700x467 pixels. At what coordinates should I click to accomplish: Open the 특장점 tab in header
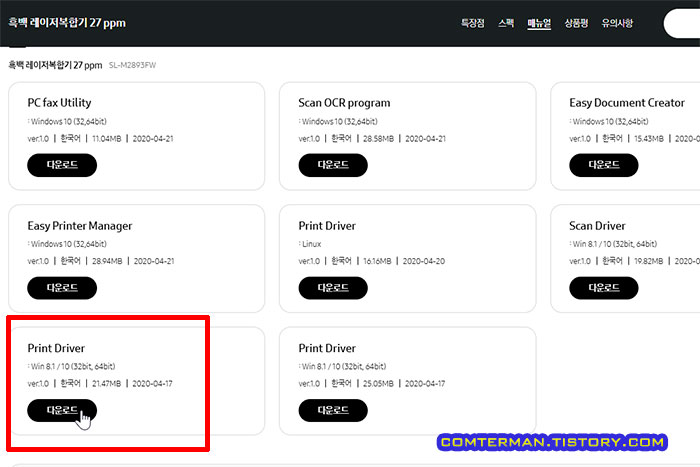click(x=472, y=23)
